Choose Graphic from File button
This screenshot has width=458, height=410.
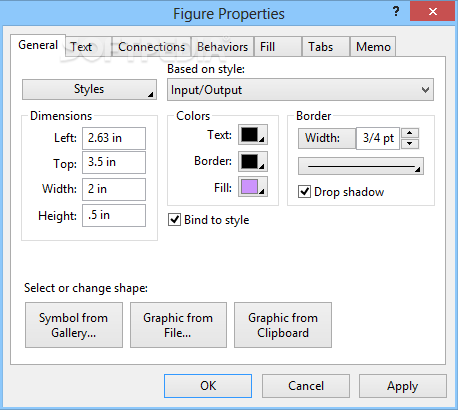[x=178, y=325]
